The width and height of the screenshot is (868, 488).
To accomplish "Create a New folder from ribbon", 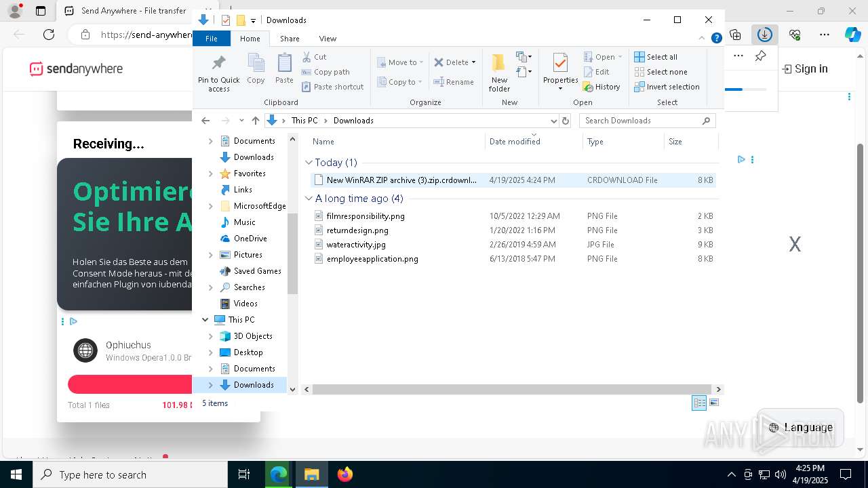I will coord(499,73).
